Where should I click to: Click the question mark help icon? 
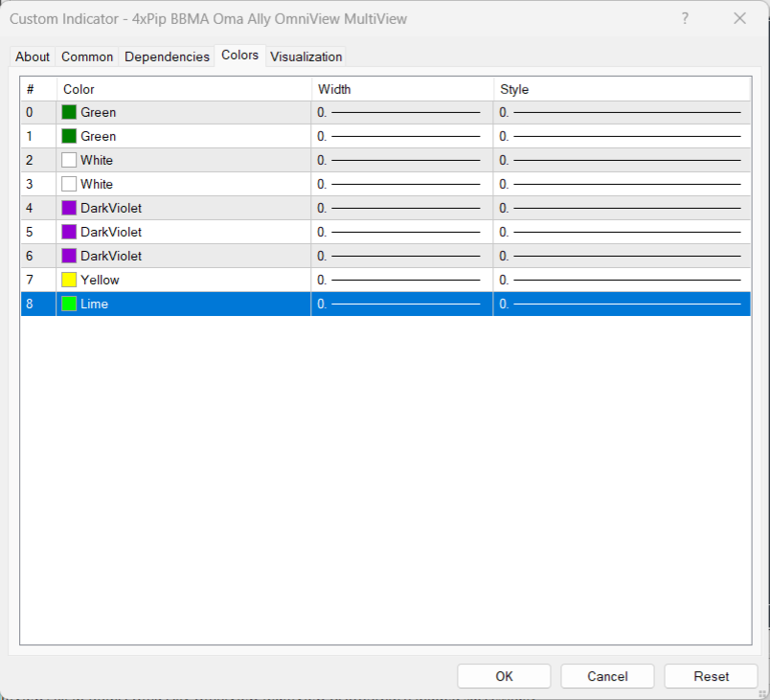pyautogui.click(x=685, y=18)
